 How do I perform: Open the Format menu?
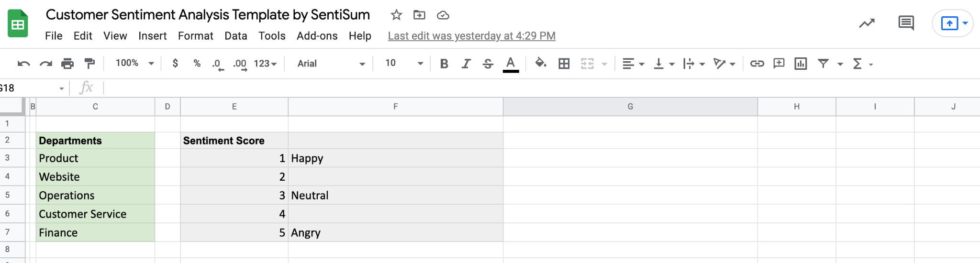(x=195, y=36)
